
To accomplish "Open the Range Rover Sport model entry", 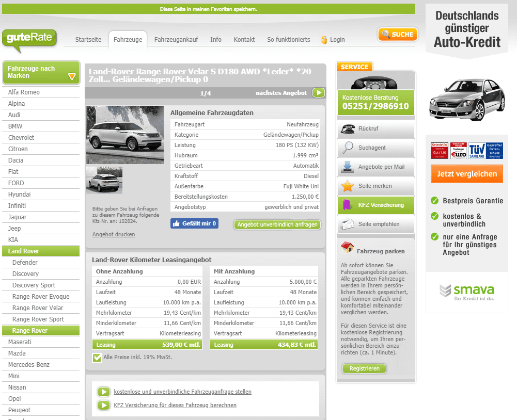I will pyautogui.click(x=41, y=319).
